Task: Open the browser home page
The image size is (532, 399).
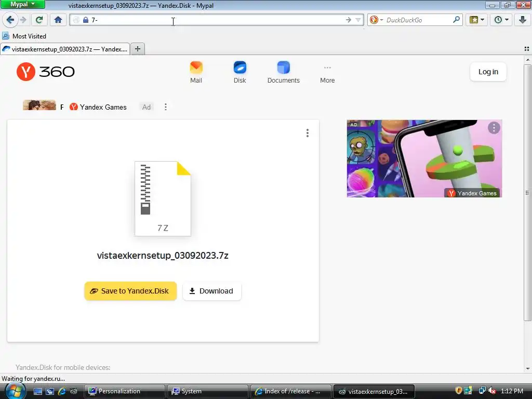Action: [58, 20]
